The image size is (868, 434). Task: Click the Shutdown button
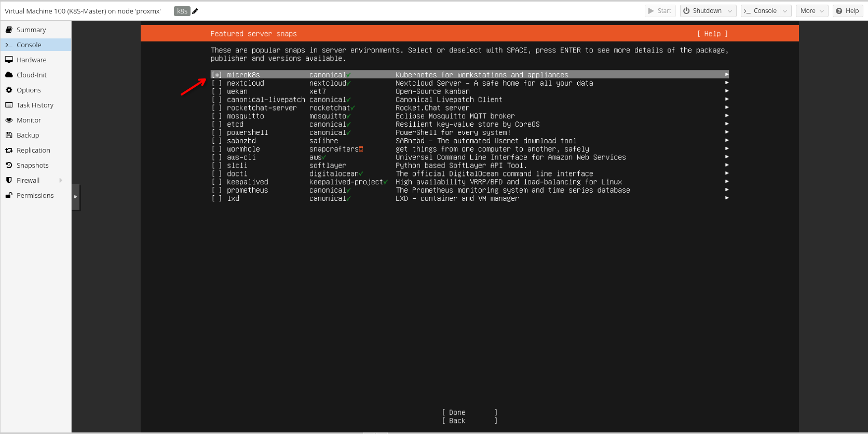(702, 11)
